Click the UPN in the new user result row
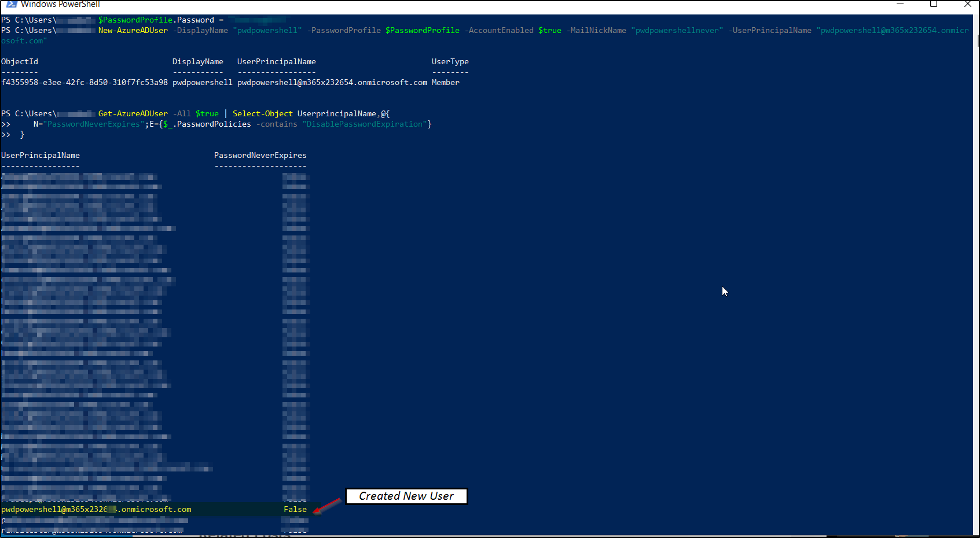 332,83
